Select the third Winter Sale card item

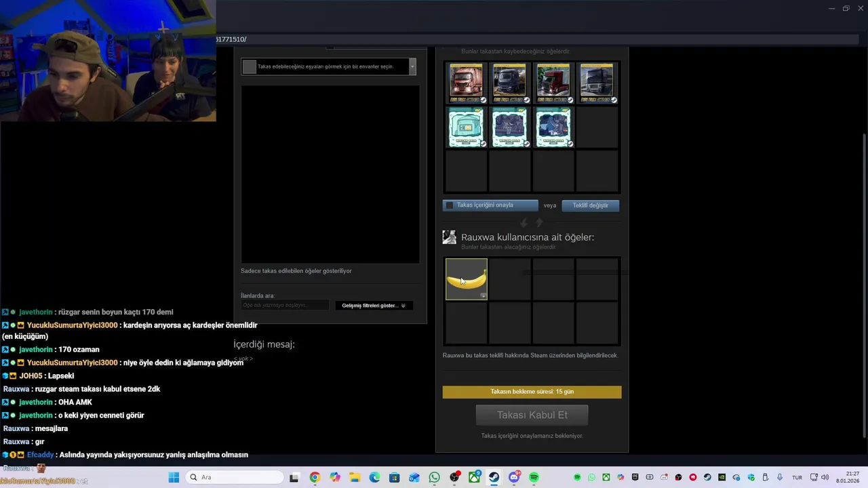click(x=553, y=127)
